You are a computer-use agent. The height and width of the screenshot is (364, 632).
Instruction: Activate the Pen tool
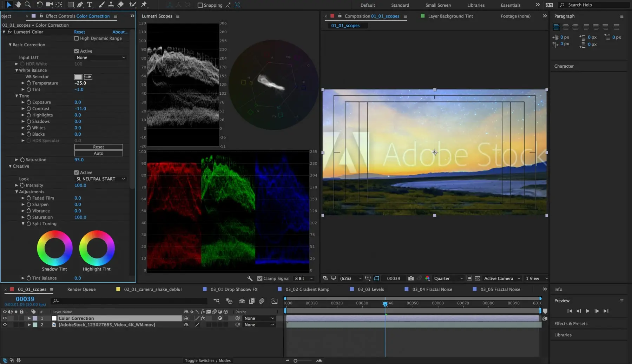click(x=80, y=5)
